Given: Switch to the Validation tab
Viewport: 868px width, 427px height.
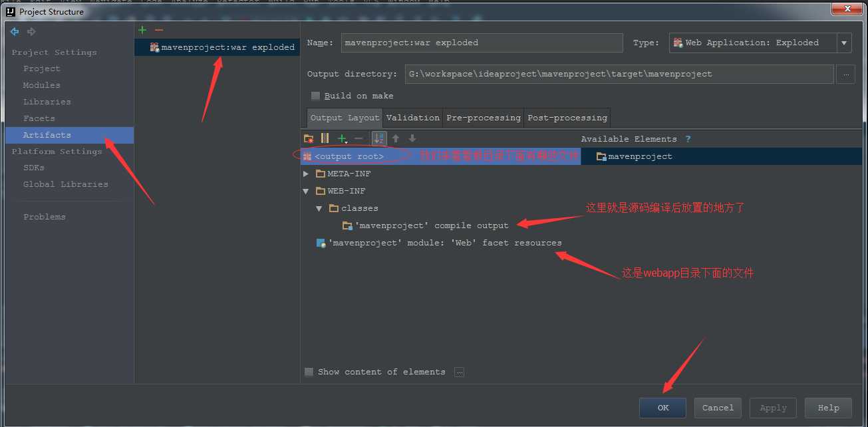Looking at the screenshot, I should 413,118.
